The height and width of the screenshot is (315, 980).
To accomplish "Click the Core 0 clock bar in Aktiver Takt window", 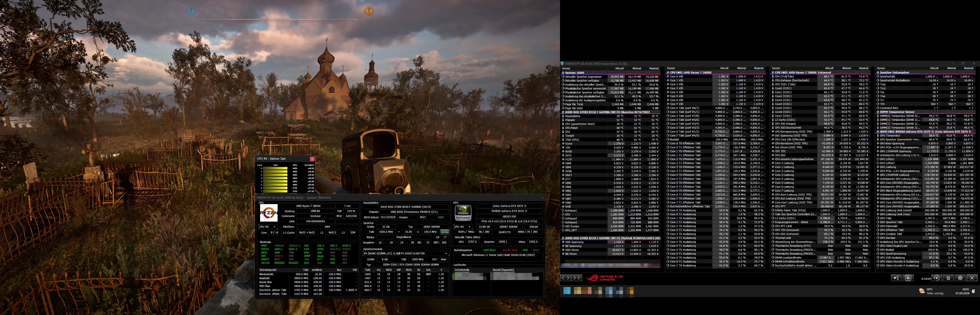I will click(275, 168).
